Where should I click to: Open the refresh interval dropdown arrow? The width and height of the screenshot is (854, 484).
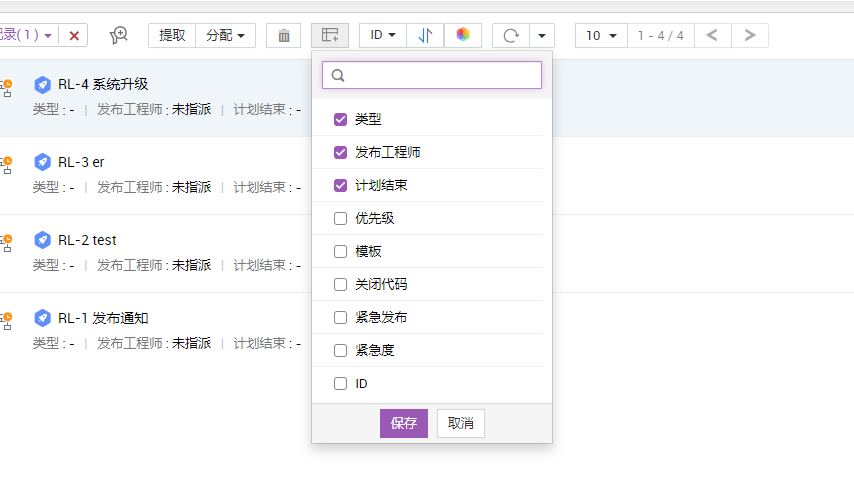click(x=541, y=36)
